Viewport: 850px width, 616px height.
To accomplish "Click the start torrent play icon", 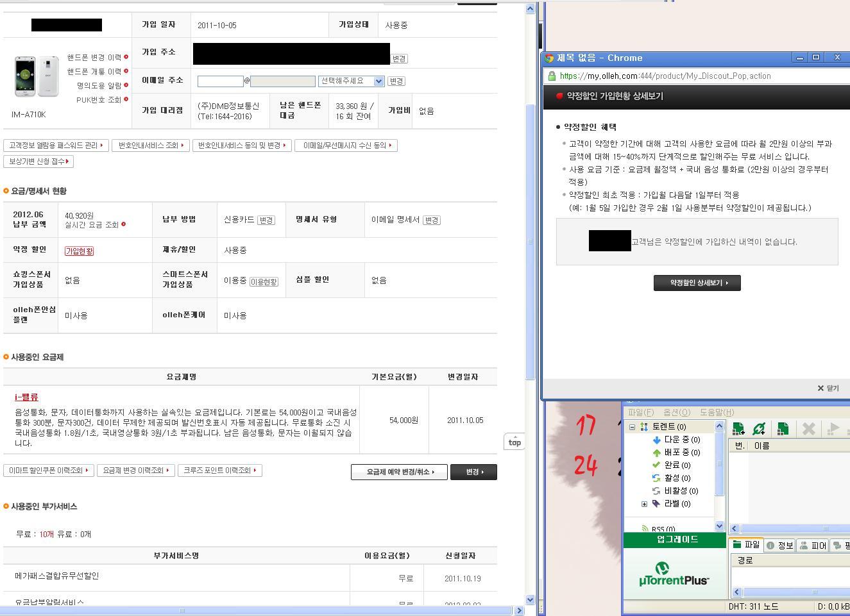I will 834,429.
